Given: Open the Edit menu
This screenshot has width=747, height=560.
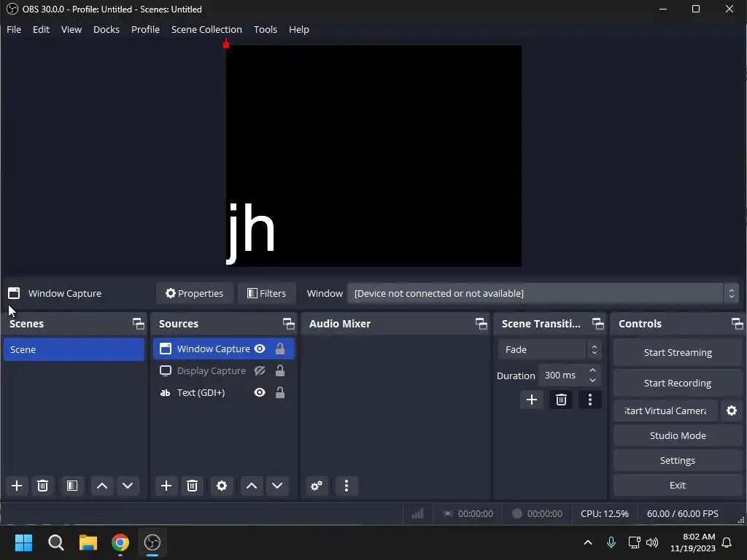Looking at the screenshot, I should [41, 29].
